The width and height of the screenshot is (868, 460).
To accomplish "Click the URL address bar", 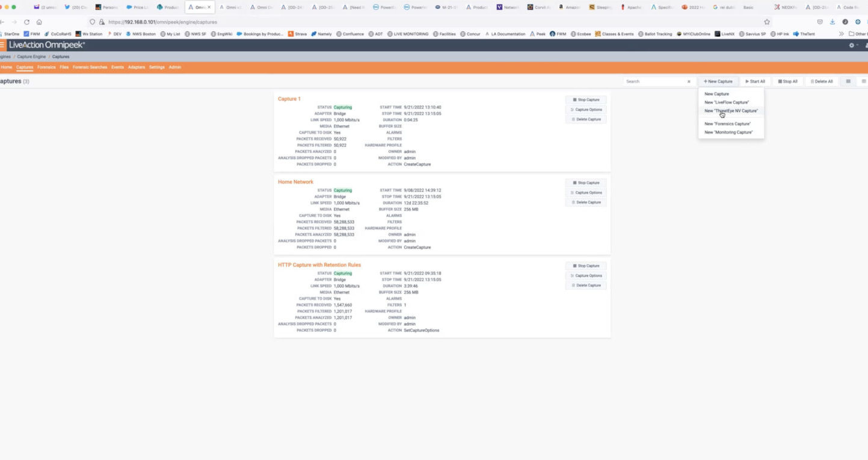I will pos(429,22).
